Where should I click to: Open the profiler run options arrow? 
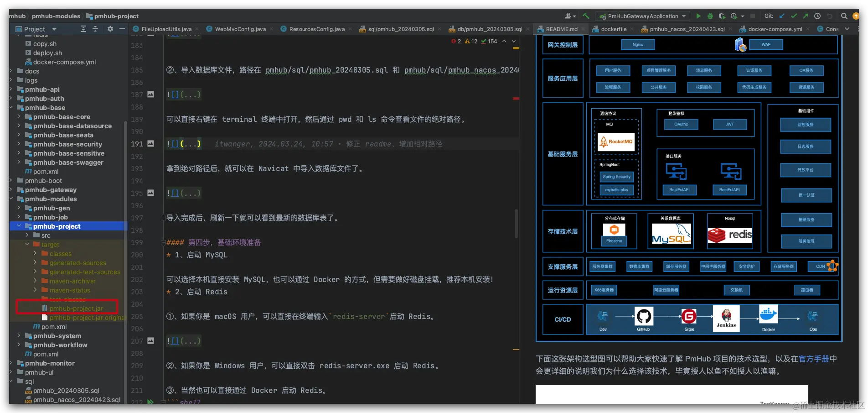743,16
